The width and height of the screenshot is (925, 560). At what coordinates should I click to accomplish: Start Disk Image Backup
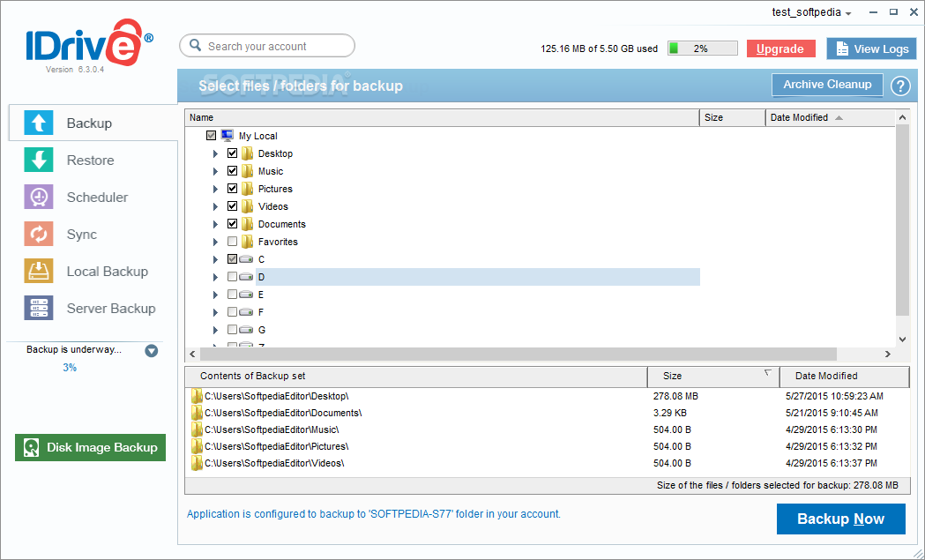90,447
